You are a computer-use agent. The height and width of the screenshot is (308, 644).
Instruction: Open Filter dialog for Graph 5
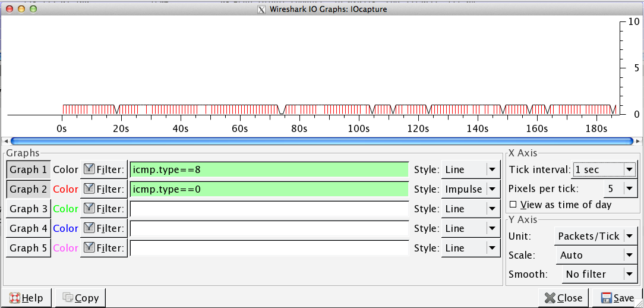103,249
